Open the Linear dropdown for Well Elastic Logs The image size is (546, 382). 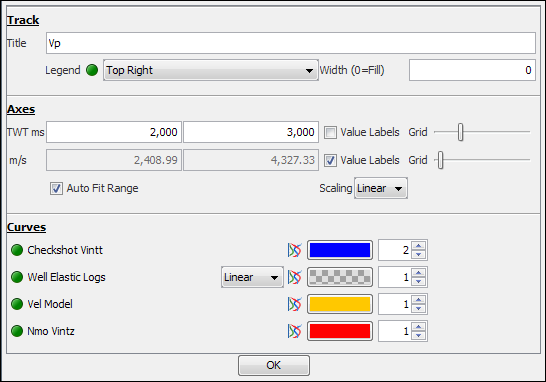pyautogui.click(x=252, y=277)
